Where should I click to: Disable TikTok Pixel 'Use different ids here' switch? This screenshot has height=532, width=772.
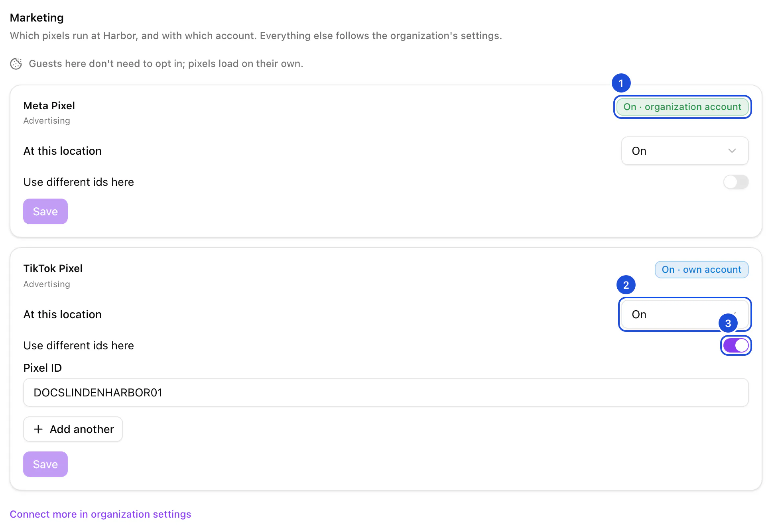[736, 345]
